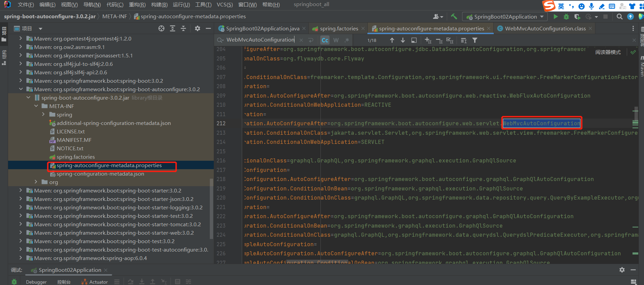Insert a new line in the search field
The image size is (644, 285).
click(311, 40)
